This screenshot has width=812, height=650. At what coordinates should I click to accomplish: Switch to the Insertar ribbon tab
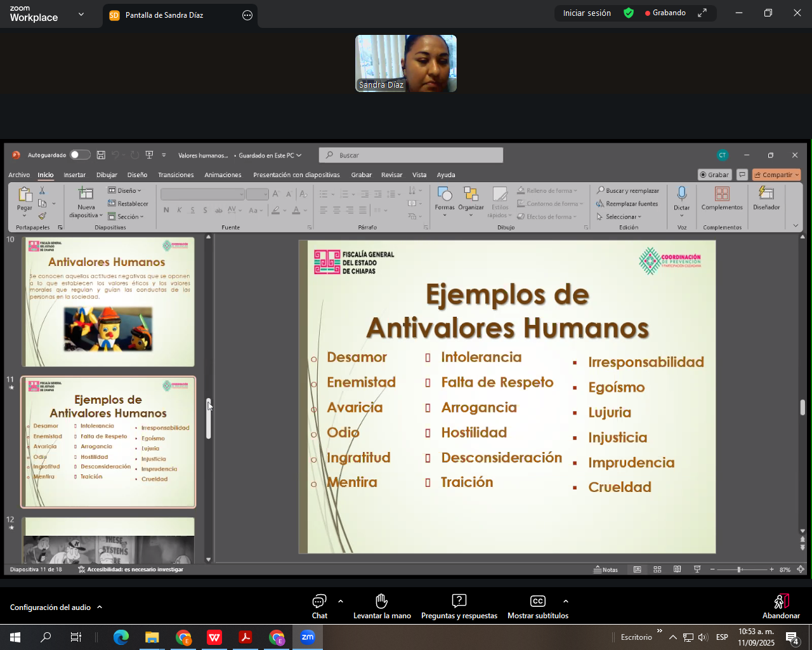(x=74, y=175)
